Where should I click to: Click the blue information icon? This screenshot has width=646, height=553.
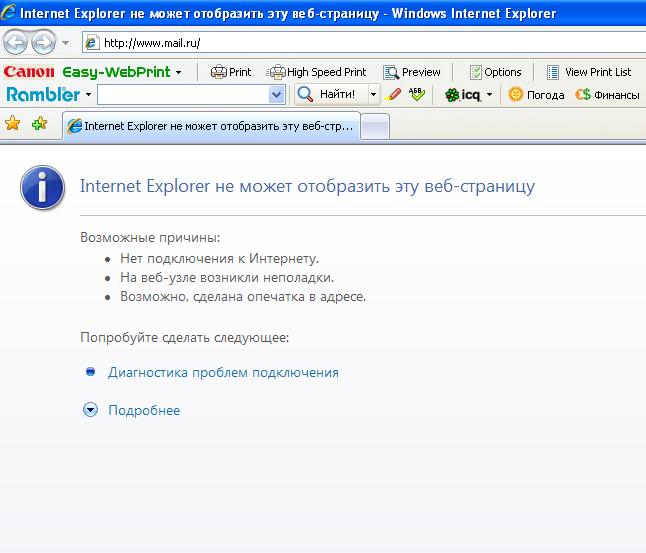point(42,187)
